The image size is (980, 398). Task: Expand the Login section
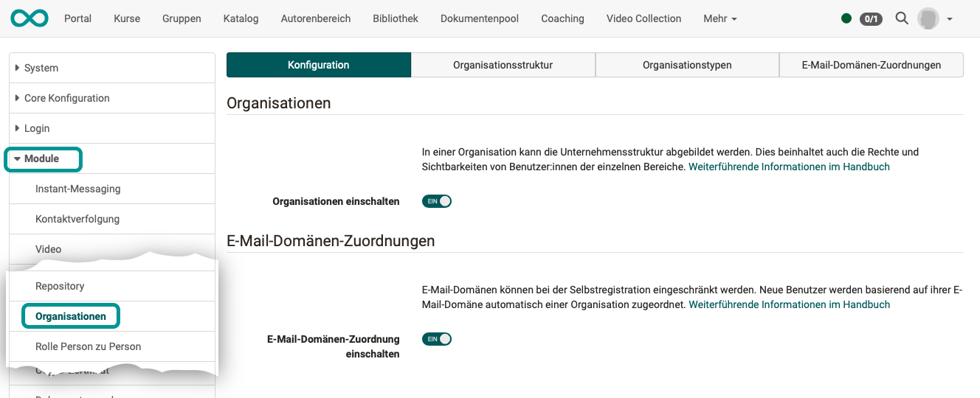(x=112, y=128)
